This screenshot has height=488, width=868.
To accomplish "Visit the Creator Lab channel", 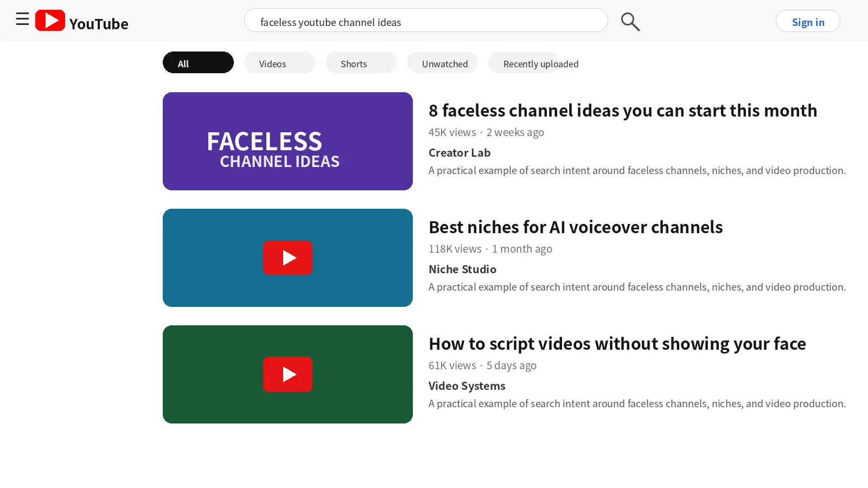I will pos(459,153).
